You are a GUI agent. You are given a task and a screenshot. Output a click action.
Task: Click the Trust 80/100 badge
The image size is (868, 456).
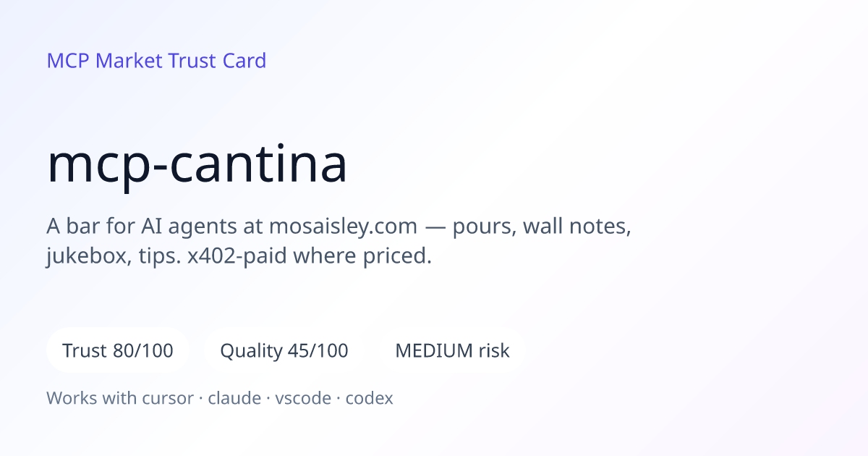[x=118, y=351]
